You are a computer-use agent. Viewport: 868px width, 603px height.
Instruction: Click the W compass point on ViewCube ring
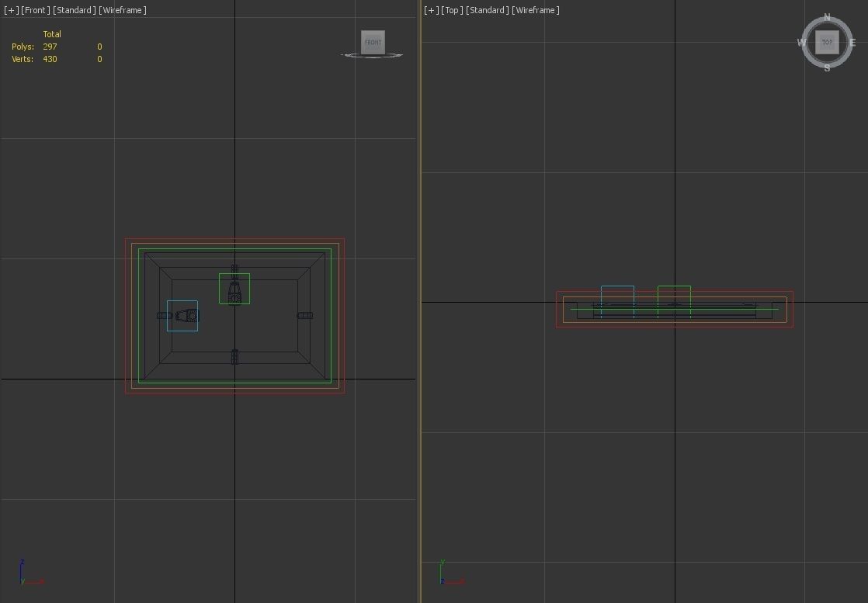click(x=801, y=43)
